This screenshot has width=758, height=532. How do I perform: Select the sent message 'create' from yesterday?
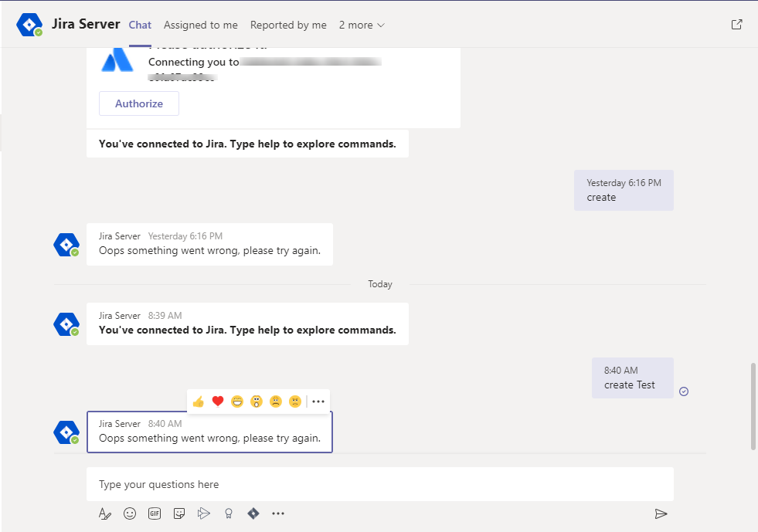[x=624, y=190]
